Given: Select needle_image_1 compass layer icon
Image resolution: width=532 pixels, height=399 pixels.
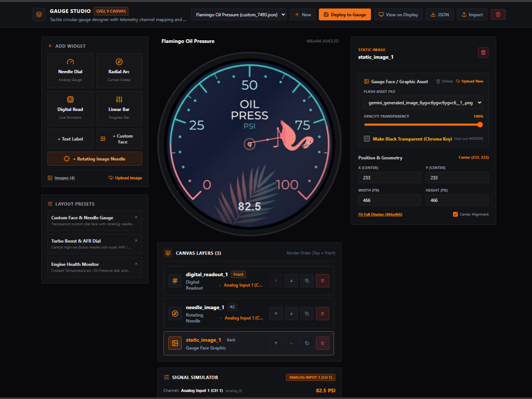Looking at the screenshot, I should [x=175, y=314].
